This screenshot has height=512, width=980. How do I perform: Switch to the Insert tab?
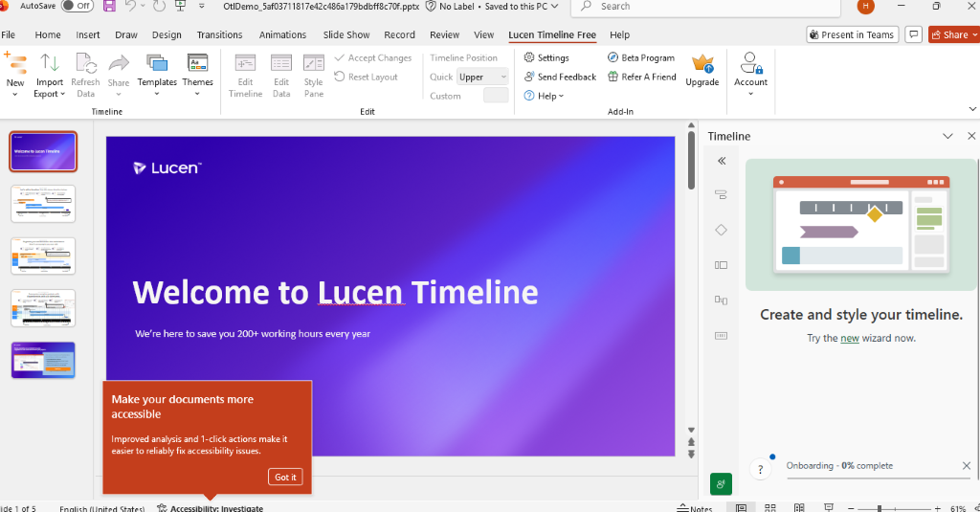click(87, 35)
